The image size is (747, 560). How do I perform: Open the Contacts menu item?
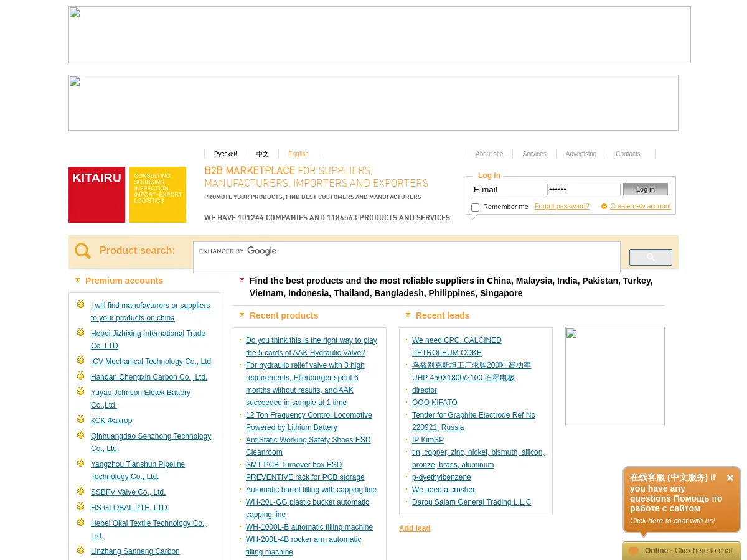[628, 154]
